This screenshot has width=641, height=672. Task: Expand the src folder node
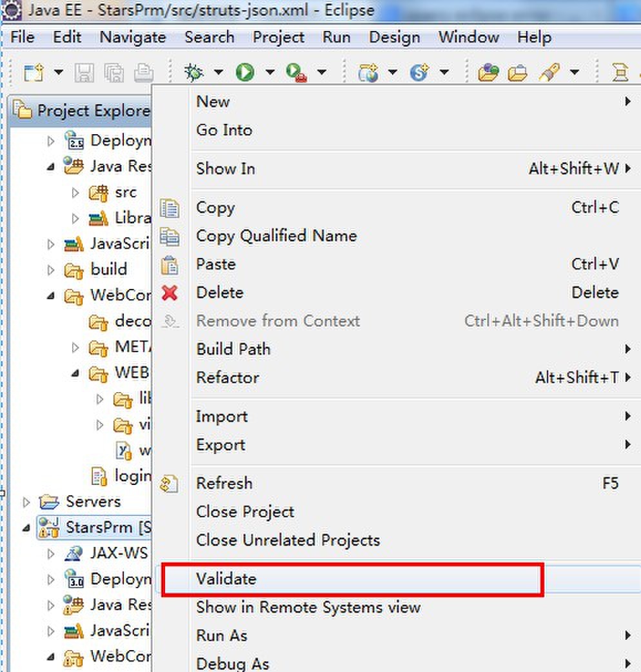pyautogui.click(x=75, y=193)
